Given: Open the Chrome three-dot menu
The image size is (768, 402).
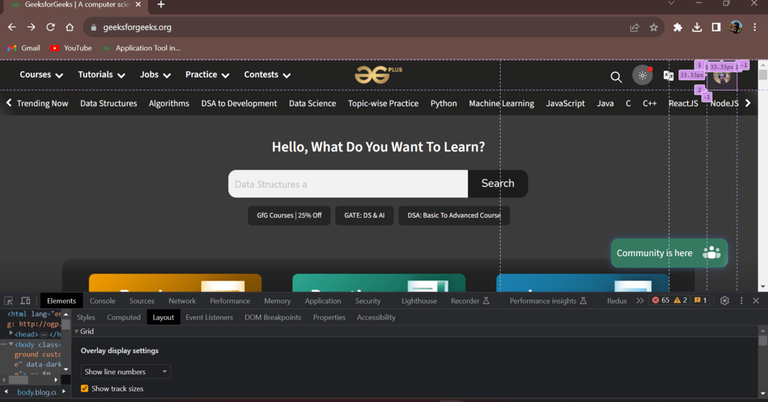Looking at the screenshot, I should click(x=755, y=27).
